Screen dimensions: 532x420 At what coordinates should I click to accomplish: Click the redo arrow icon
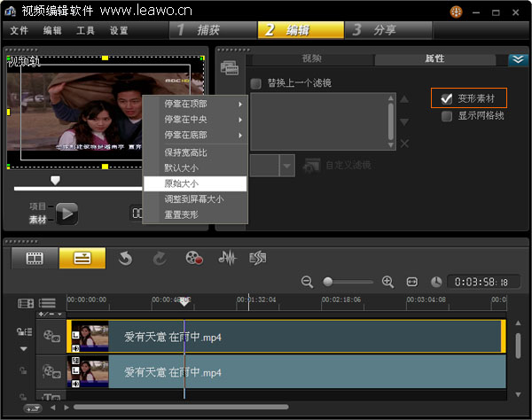(x=160, y=258)
